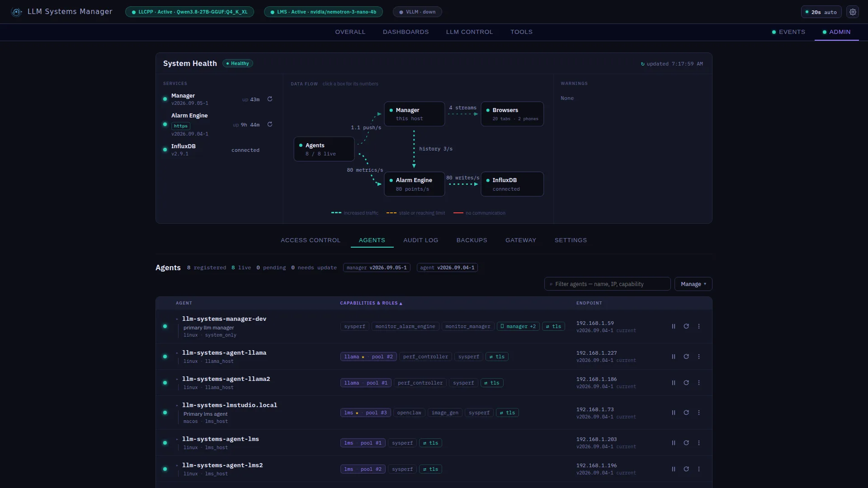Image resolution: width=868 pixels, height=488 pixels.
Task: Restart the Manager service refresh icon
Action: tap(270, 99)
